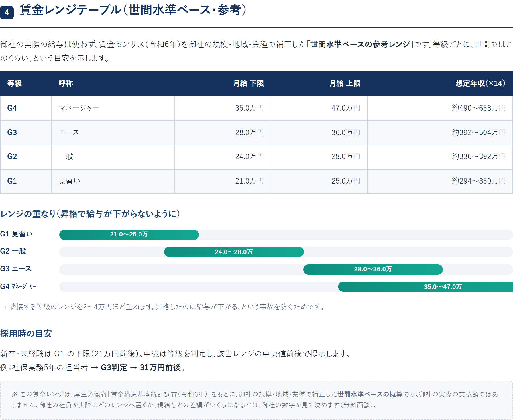This screenshot has height=420, width=513.
Task: Click the G2 一般 chart label
Action: pos(13,251)
